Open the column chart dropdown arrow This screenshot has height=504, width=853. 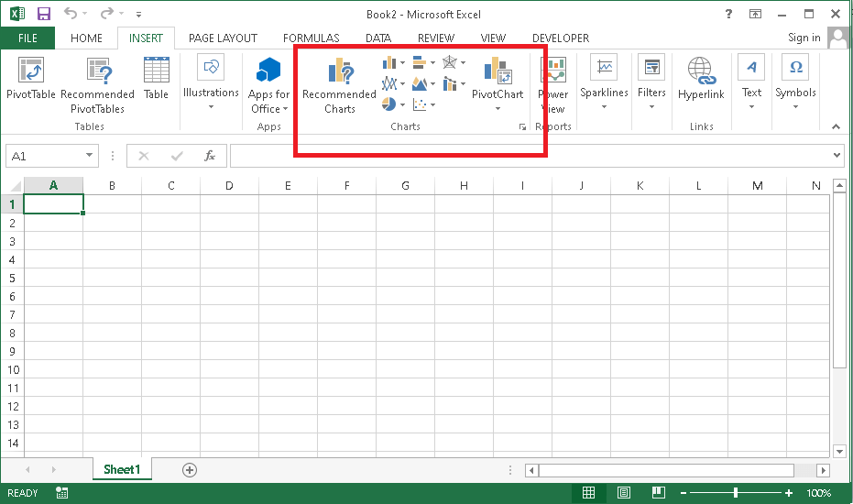coord(402,63)
